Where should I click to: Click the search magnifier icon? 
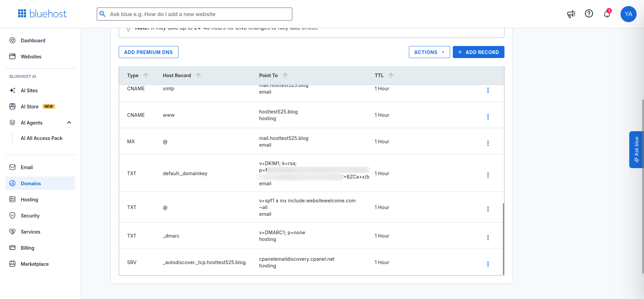[x=103, y=14]
